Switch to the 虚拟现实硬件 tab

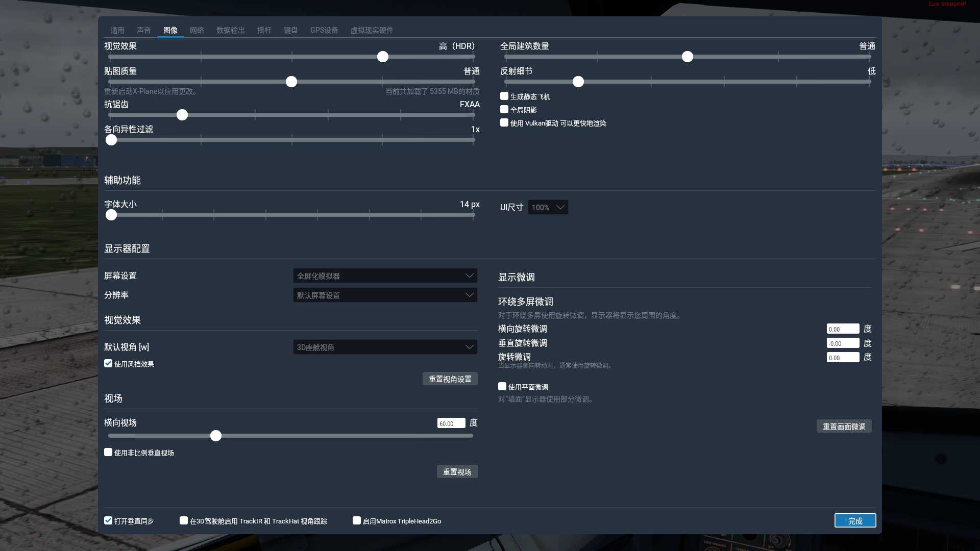point(372,30)
